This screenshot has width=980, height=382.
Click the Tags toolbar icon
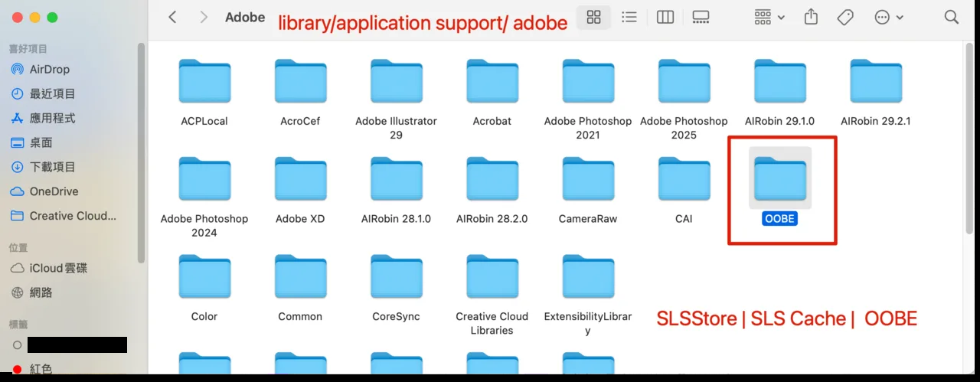pos(845,17)
